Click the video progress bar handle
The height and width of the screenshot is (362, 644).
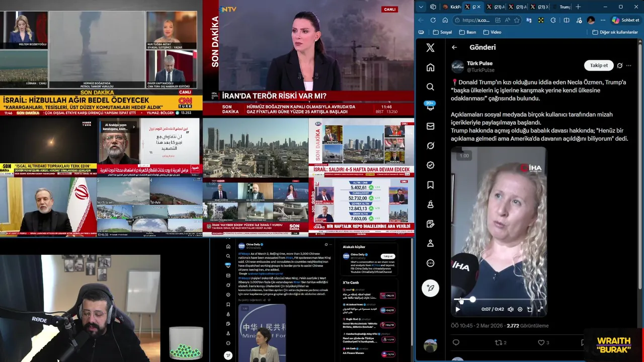tap(472, 300)
